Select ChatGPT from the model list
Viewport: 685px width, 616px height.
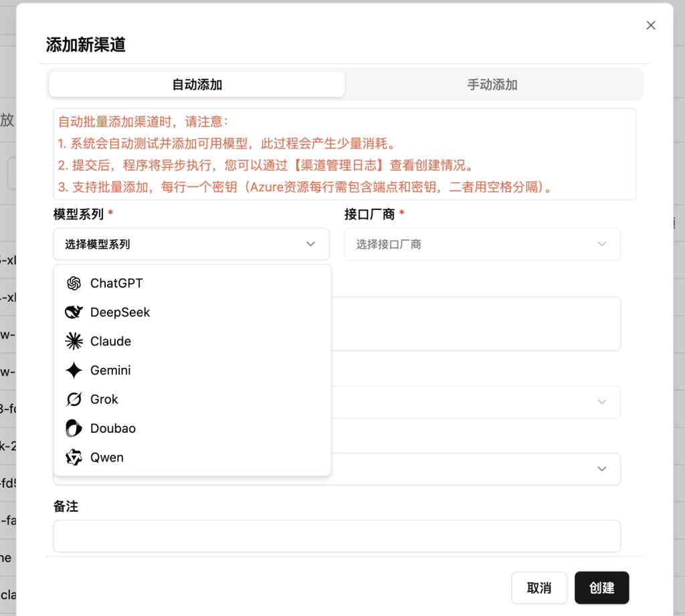192,284
